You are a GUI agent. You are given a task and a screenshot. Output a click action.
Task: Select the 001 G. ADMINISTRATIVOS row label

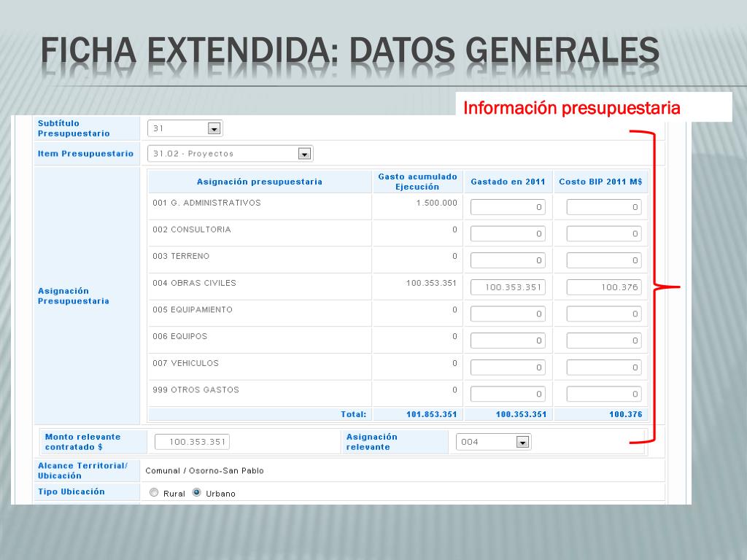tap(206, 203)
